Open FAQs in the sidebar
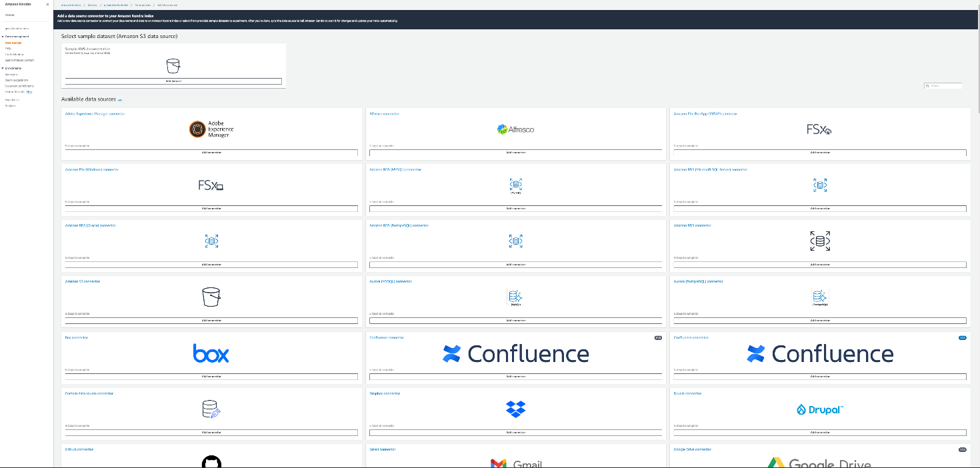Screen dimensions: 980x468 (x=8, y=48)
